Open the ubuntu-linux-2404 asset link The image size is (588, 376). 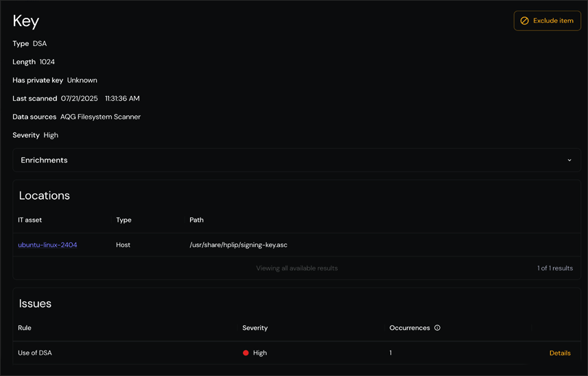[x=47, y=245]
